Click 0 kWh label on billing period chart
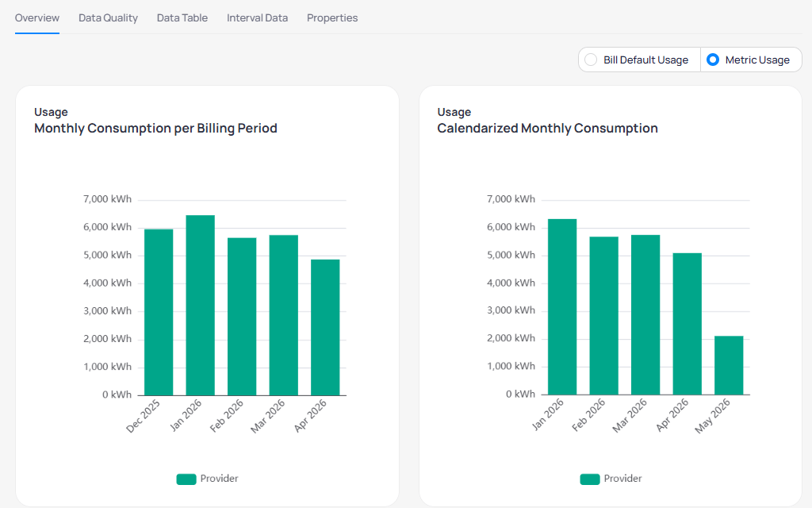Image resolution: width=812 pixels, height=508 pixels. tap(117, 394)
